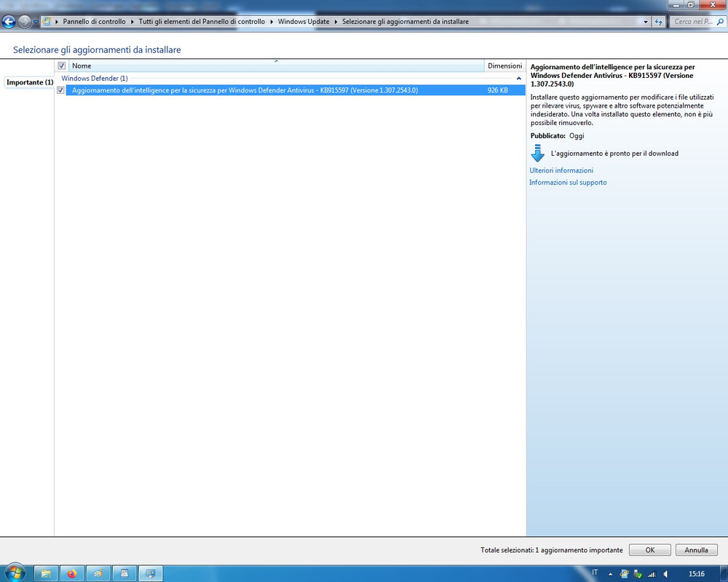Image resolution: width=728 pixels, height=582 pixels.
Task: Open network signal tray icon
Action: (x=652, y=574)
